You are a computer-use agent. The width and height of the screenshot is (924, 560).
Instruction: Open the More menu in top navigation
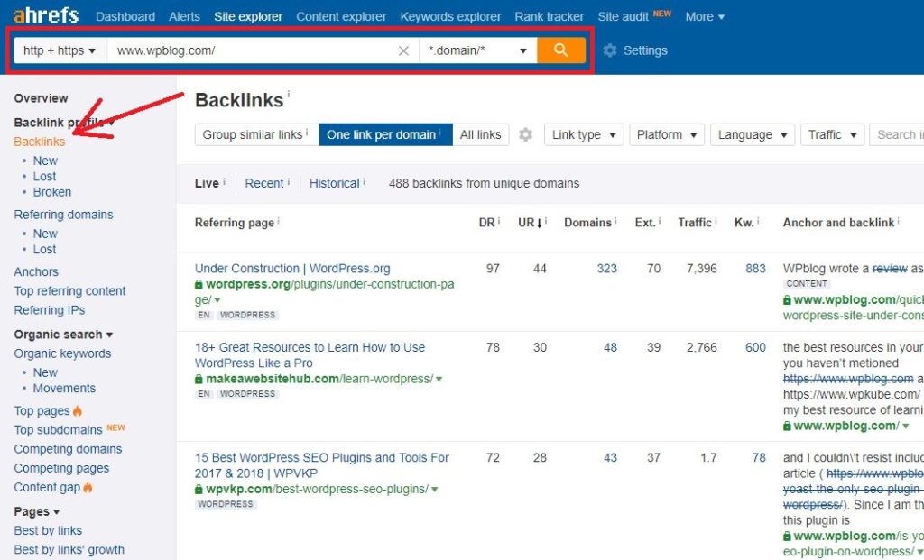coord(705,16)
